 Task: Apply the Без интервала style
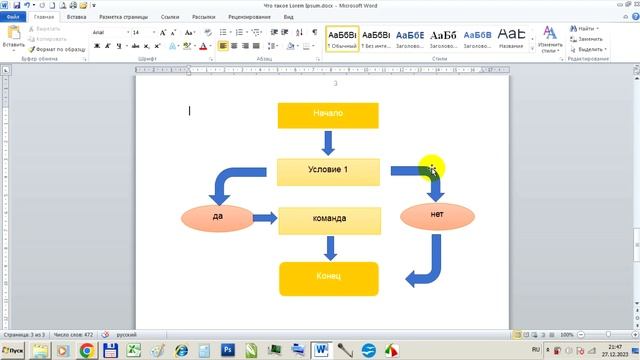pos(376,39)
